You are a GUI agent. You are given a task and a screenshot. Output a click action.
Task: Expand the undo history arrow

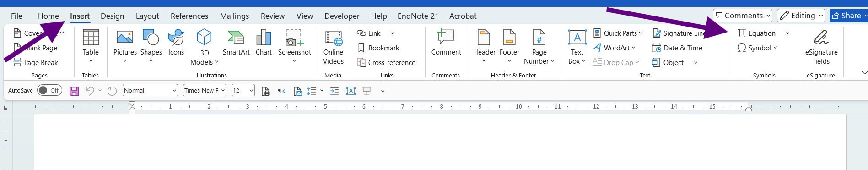pyautogui.click(x=100, y=91)
